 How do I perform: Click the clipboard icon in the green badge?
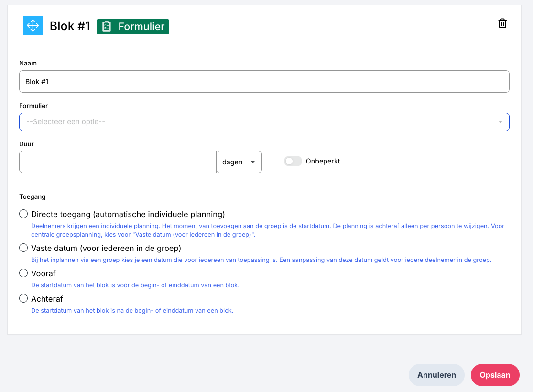point(107,27)
